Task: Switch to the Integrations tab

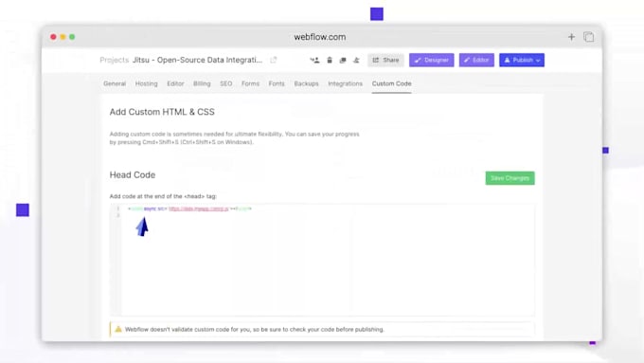Action: (x=345, y=83)
